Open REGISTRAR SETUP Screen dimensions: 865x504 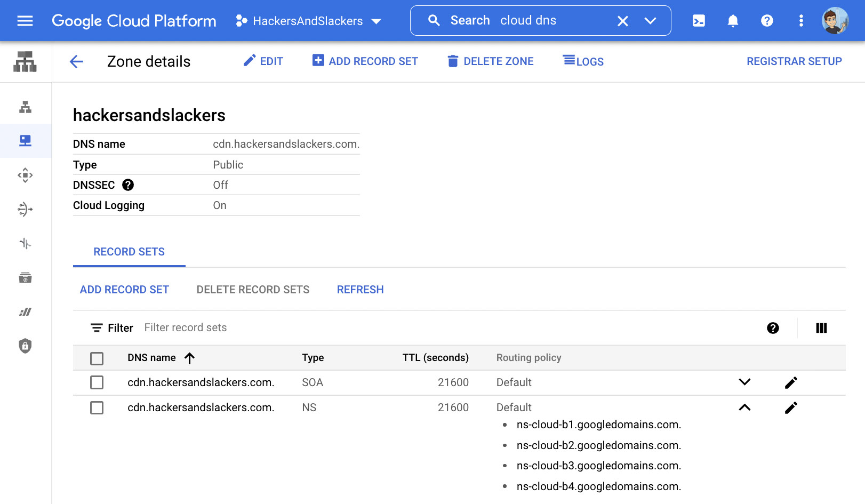click(x=794, y=61)
